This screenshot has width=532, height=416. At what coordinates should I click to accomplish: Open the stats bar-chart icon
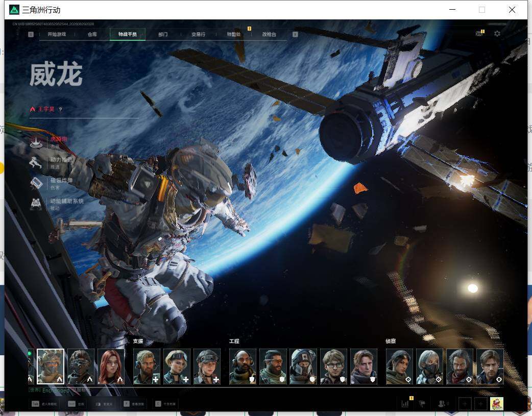pos(405,403)
